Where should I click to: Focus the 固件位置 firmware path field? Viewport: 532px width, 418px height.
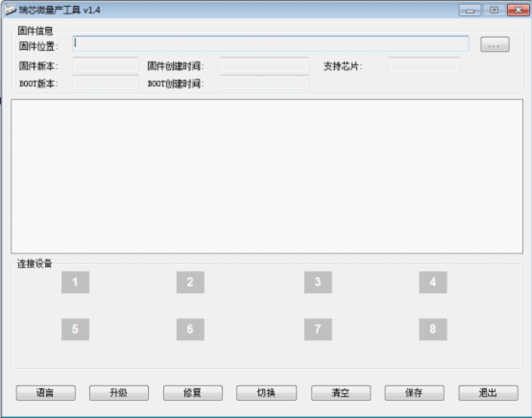[x=271, y=44]
